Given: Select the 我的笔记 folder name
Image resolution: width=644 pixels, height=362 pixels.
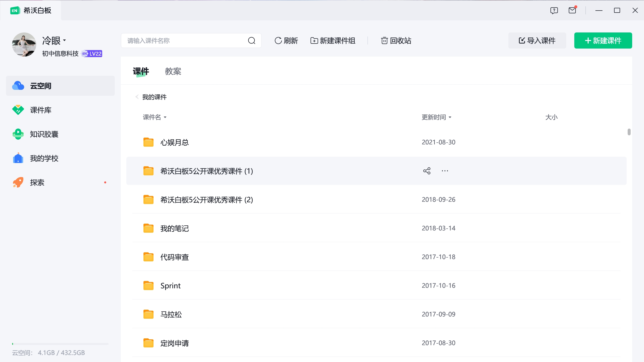Looking at the screenshot, I should point(175,228).
